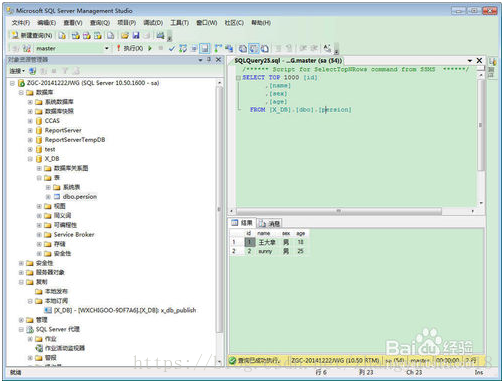Switch output to Results to File
Screen dimensions: 504x383
coord(265,48)
